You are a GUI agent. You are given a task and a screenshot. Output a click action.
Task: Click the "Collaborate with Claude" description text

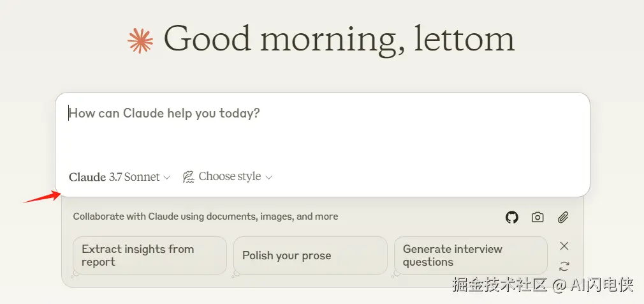pos(205,217)
